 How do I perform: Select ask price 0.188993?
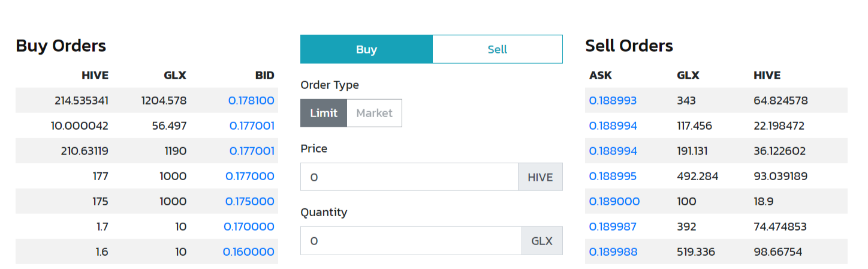(613, 100)
